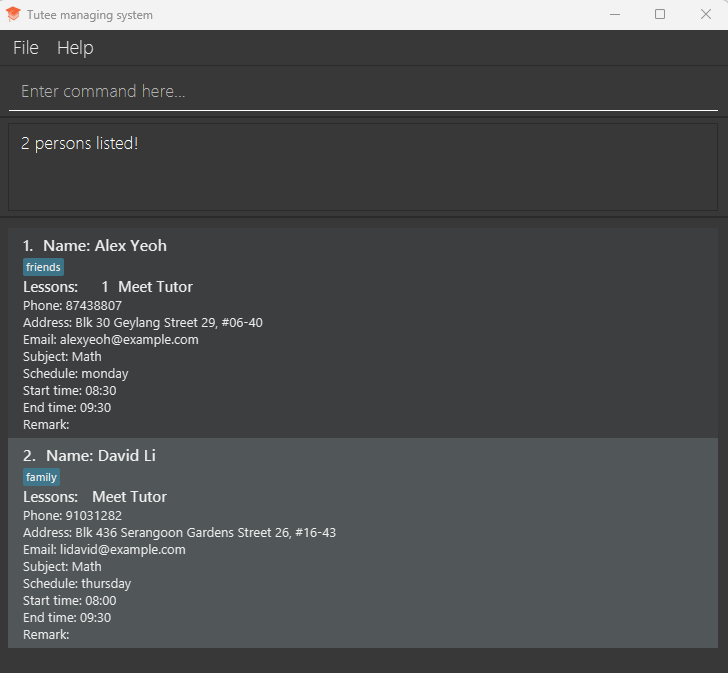Click the command input field

click(363, 91)
